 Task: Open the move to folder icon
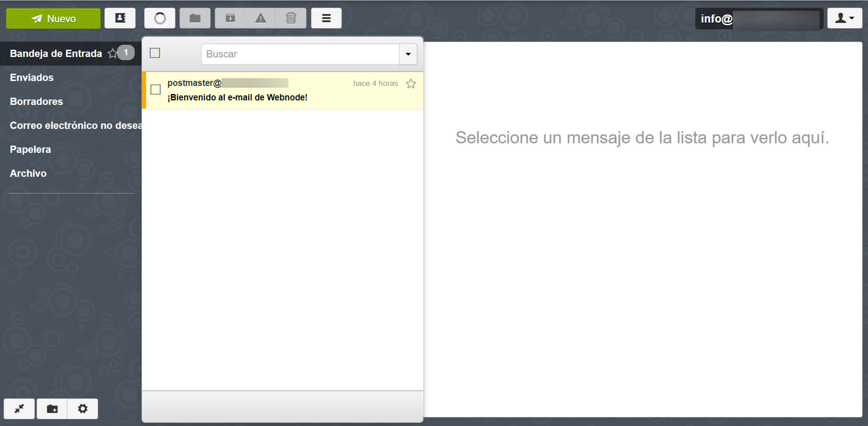point(194,18)
